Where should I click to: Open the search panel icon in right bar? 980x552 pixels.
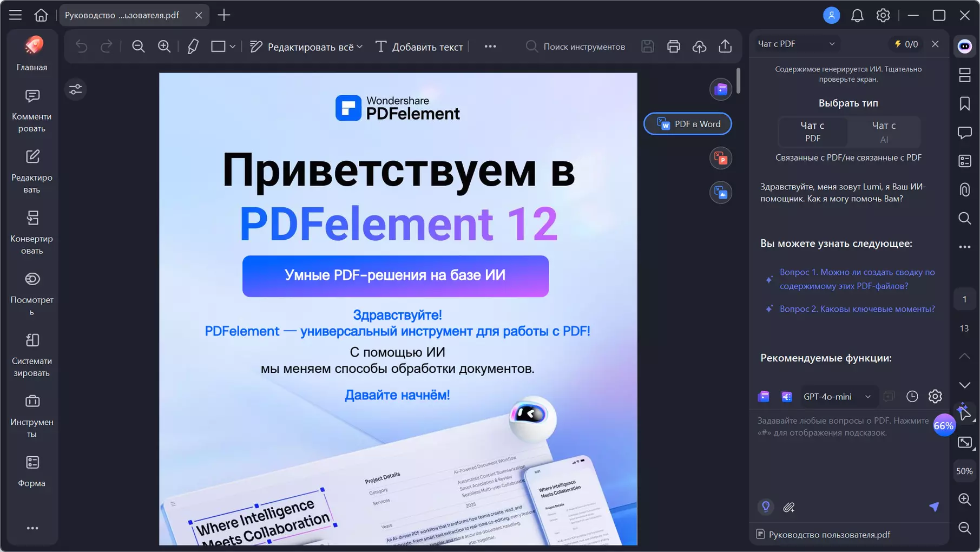(x=965, y=219)
